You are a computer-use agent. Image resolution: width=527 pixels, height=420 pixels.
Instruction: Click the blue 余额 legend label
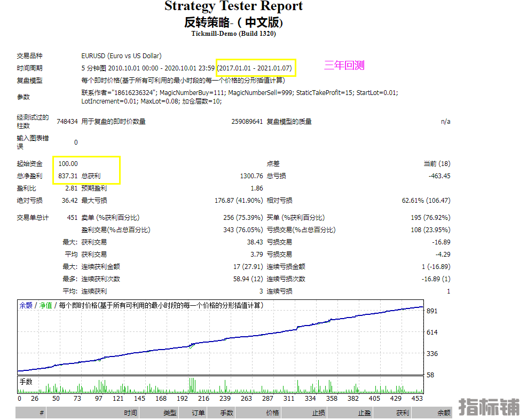[x=26, y=305]
